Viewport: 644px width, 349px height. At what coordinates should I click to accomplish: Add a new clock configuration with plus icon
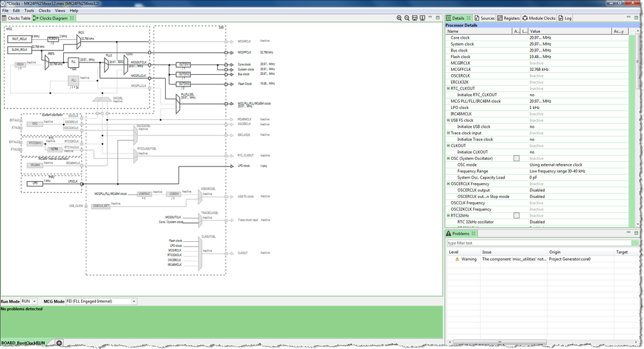pos(59,343)
